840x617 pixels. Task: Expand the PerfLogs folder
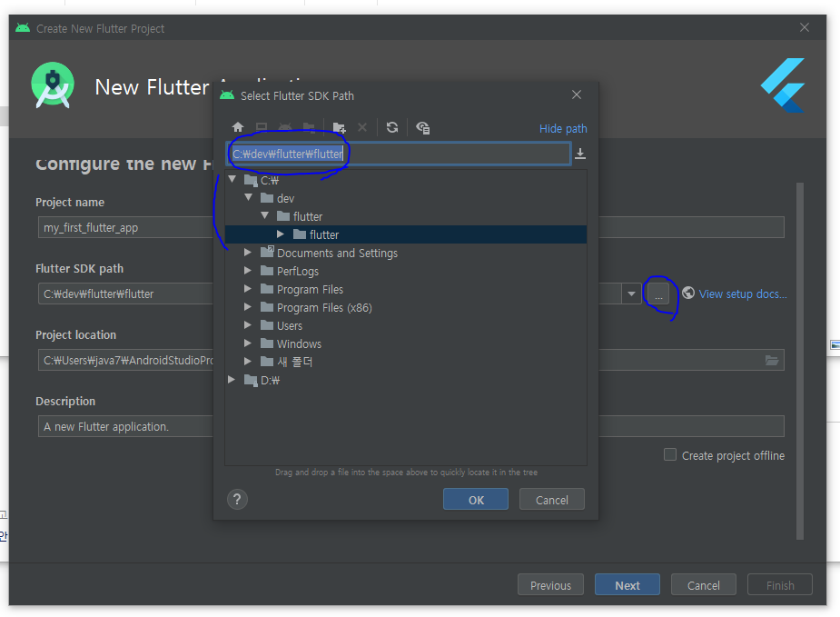248,271
